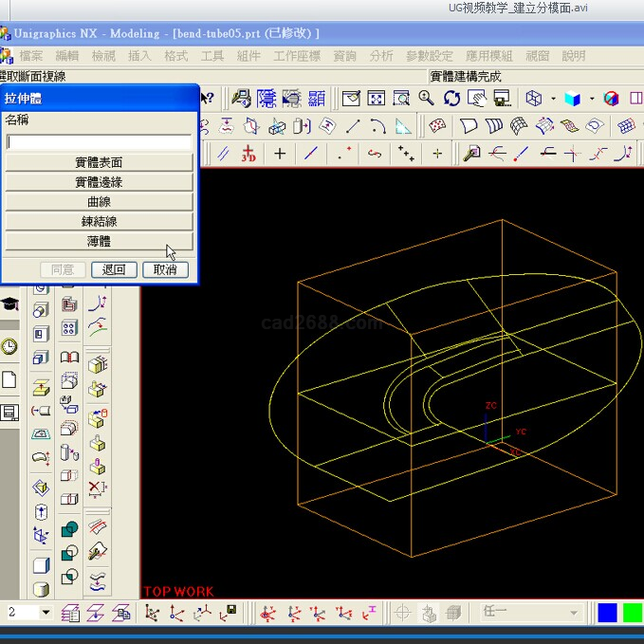The height and width of the screenshot is (644, 644).
Task: Click the blue color swatch
Action: [x=607, y=613]
